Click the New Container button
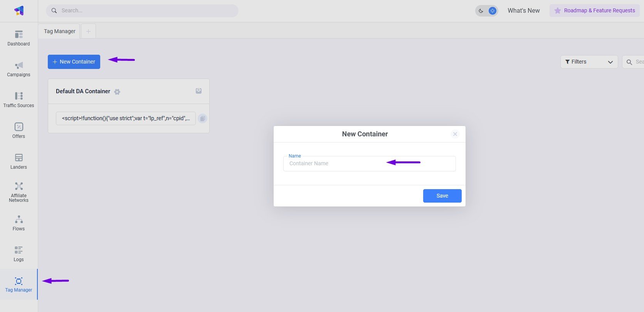The image size is (644, 312). pos(74,62)
